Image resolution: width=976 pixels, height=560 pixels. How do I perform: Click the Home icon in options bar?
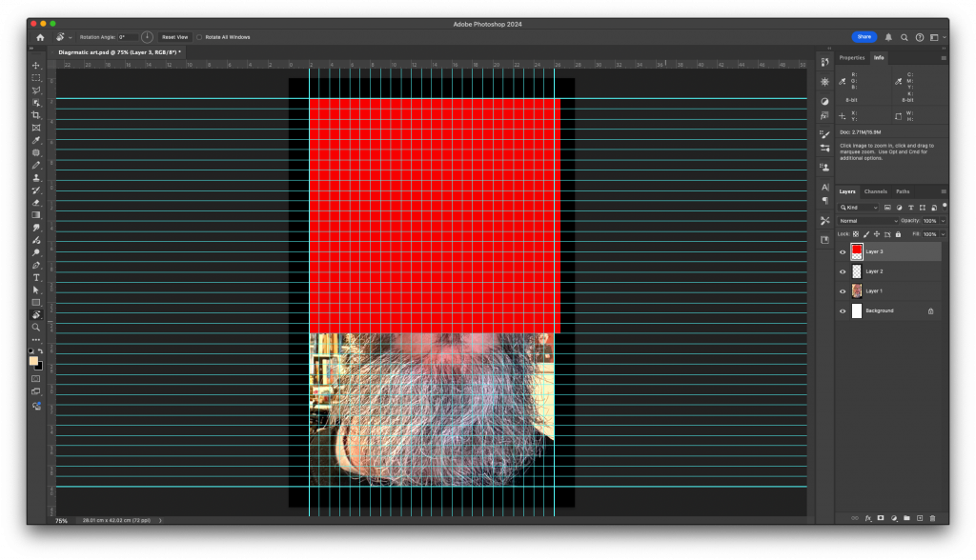click(x=40, y=37)
